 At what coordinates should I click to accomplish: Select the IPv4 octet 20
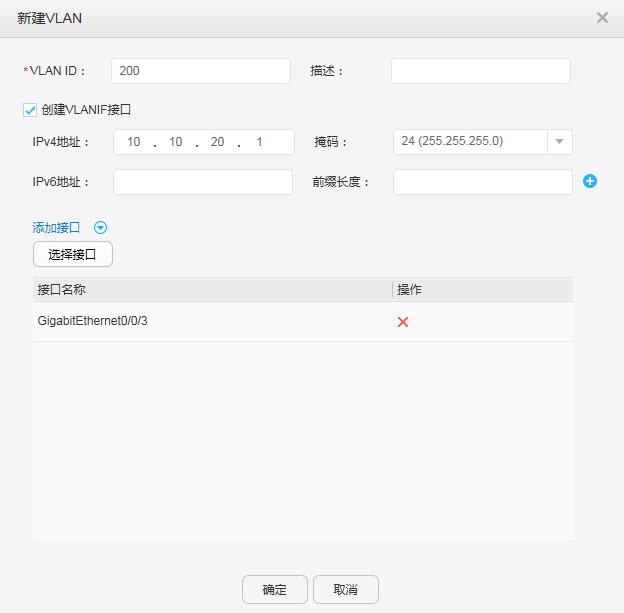click(217, 142)
